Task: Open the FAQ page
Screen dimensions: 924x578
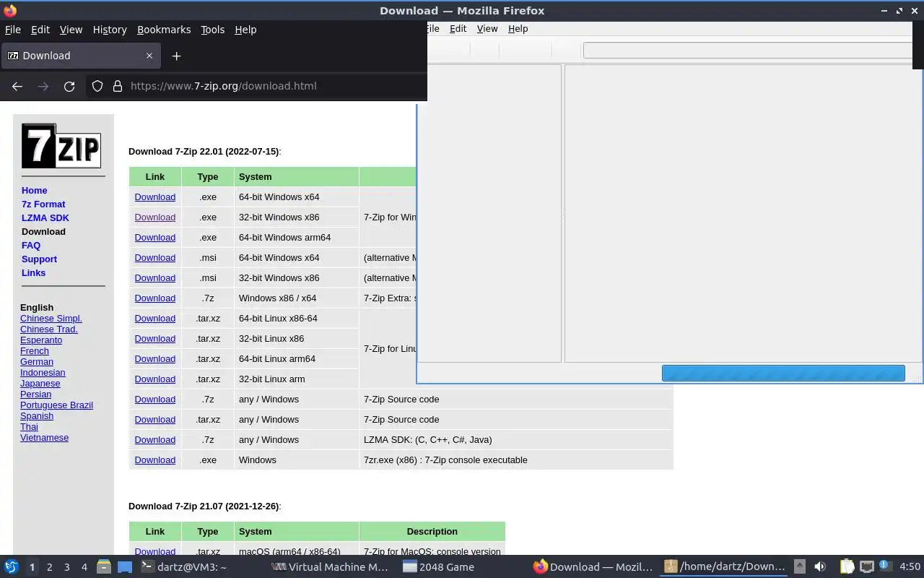Action: point(31,245)
